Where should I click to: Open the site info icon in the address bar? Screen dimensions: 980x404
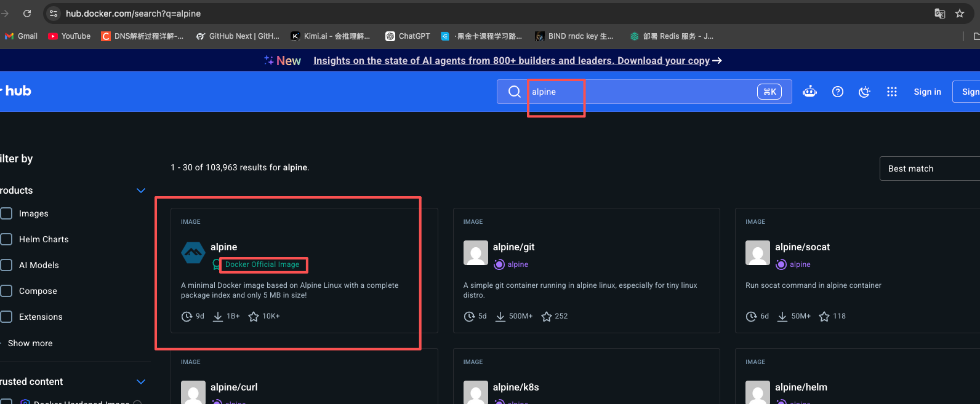54,13
